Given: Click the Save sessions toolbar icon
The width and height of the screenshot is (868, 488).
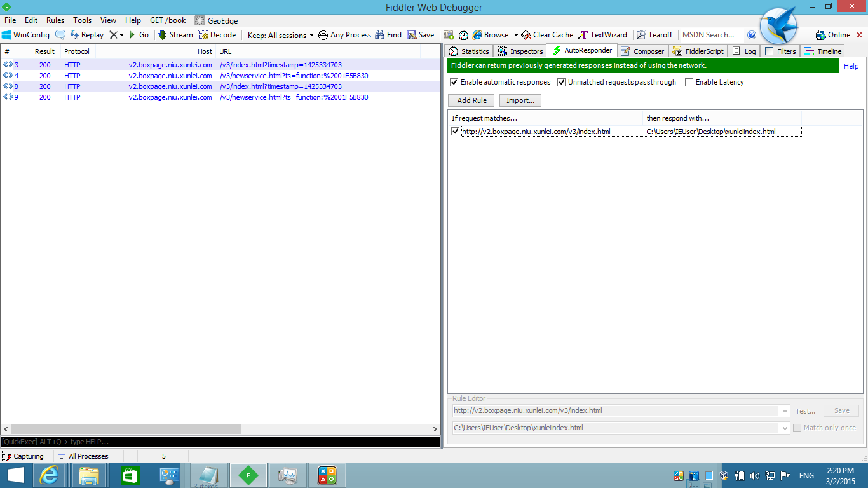Looking at the screenshot, I should pos(421,35).
